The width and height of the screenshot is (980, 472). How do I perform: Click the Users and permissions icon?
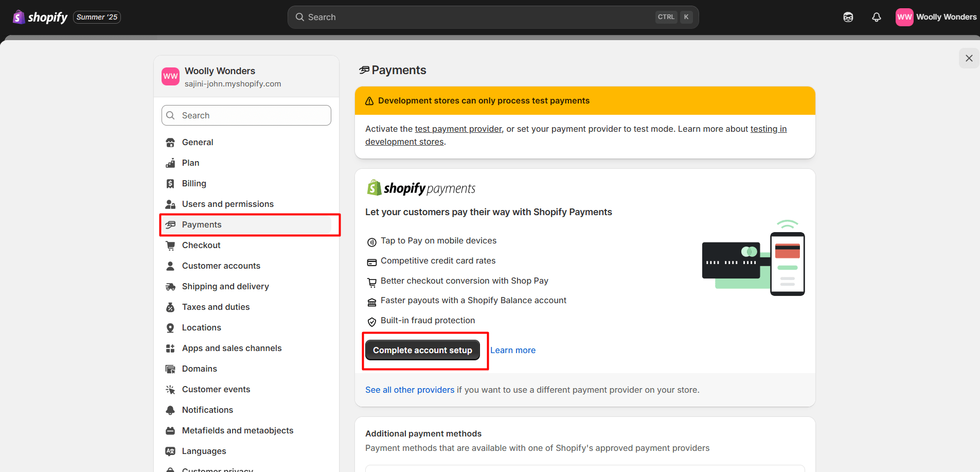pos(170,204)
